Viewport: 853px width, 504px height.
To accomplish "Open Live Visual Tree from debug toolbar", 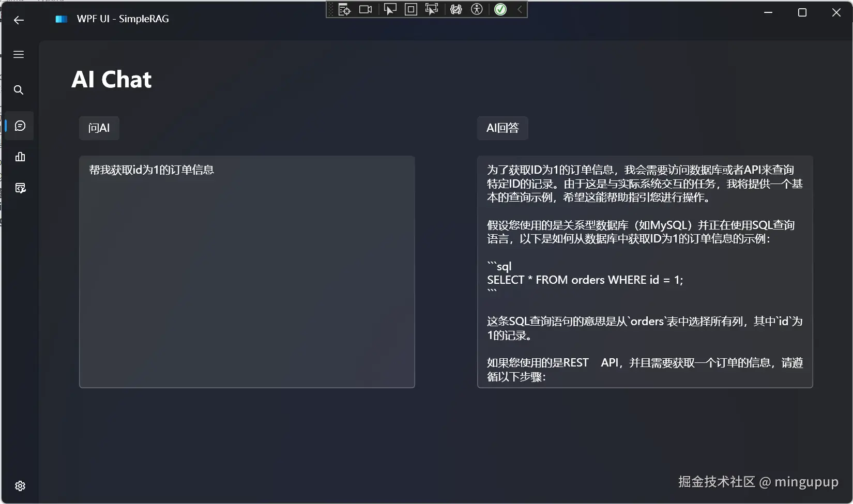I will [x=344, y=9].
